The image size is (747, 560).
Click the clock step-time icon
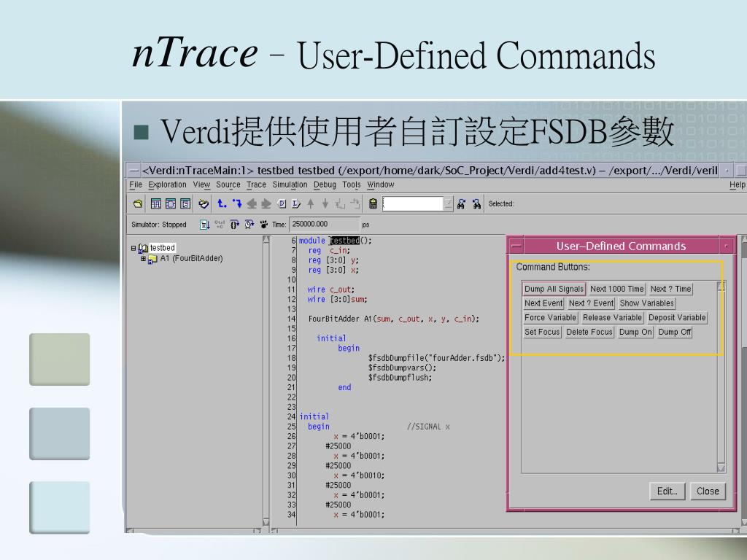click(x=249, y=225)
